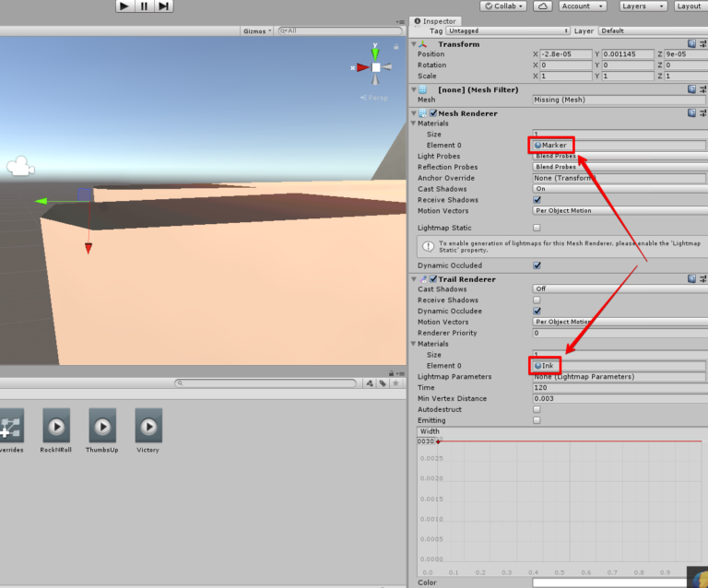Switch to the Inspector tab
Image resolution: width=708 pixels, height=588 pixels.
coord(437,20)
